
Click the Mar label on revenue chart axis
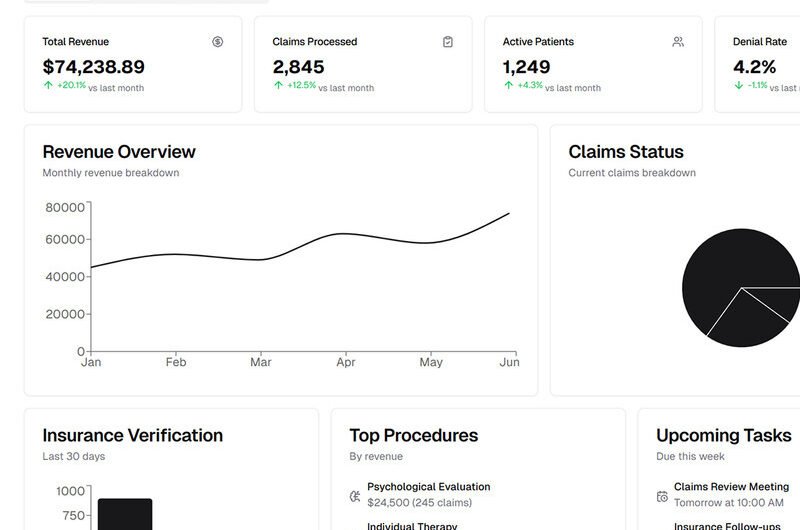tap(261, 362)
